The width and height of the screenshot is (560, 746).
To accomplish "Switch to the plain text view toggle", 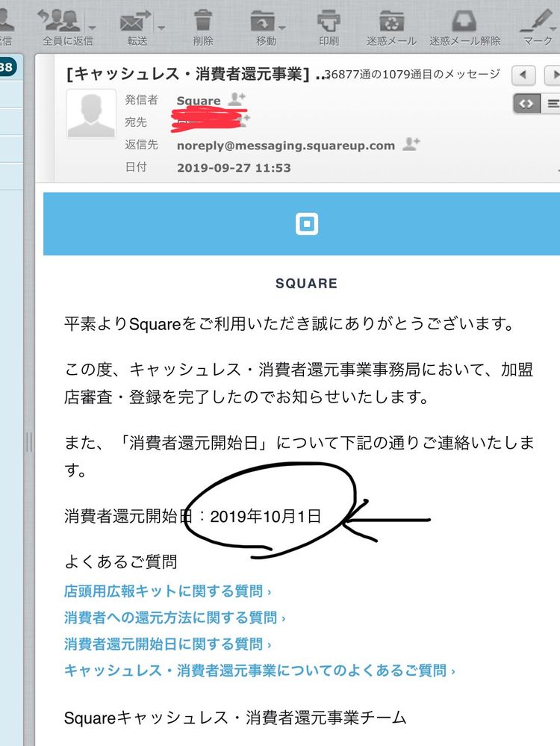I will click(x=552, y=103).
